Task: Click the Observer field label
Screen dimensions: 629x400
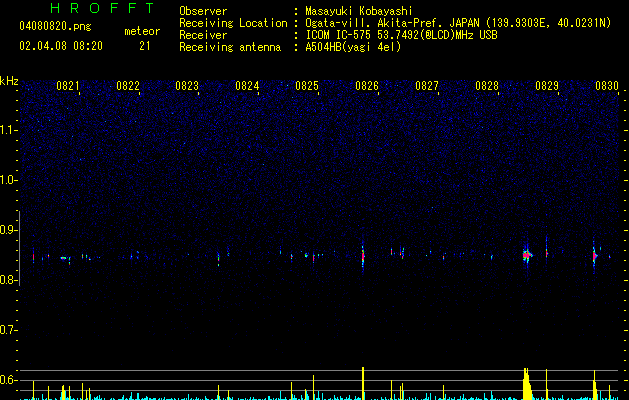Action: tap(203, 11)
